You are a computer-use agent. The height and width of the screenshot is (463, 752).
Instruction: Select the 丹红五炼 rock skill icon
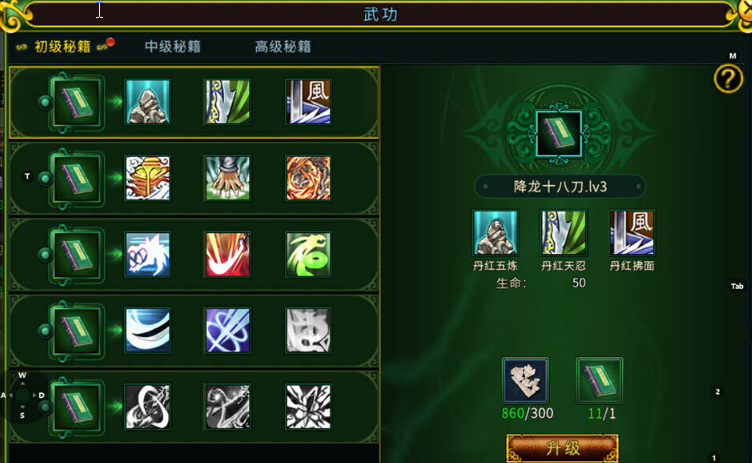(x=495, y=233)
